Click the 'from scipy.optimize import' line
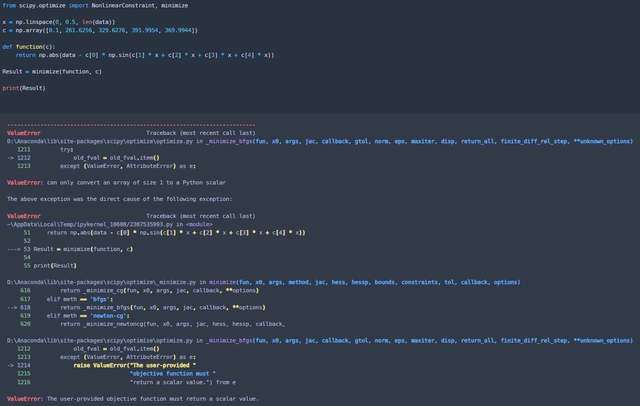Image resolution: width=640 pixels, height=406 pixels. point(95,6)
